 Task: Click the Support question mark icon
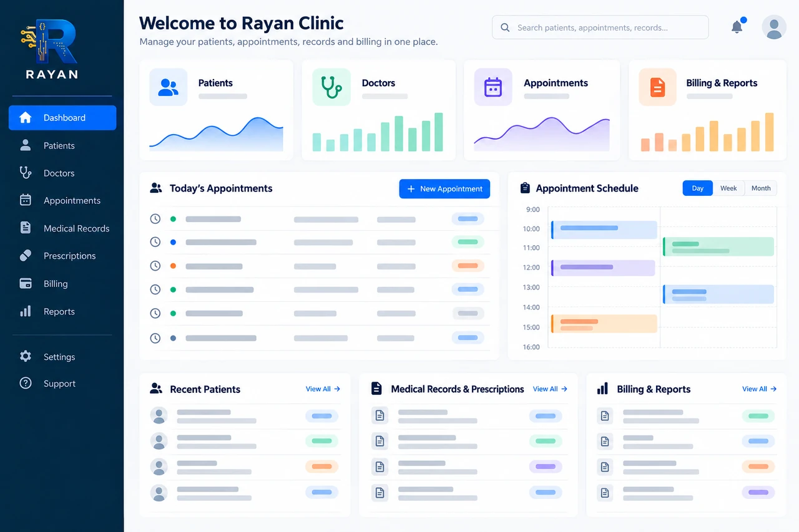[26, 383]
